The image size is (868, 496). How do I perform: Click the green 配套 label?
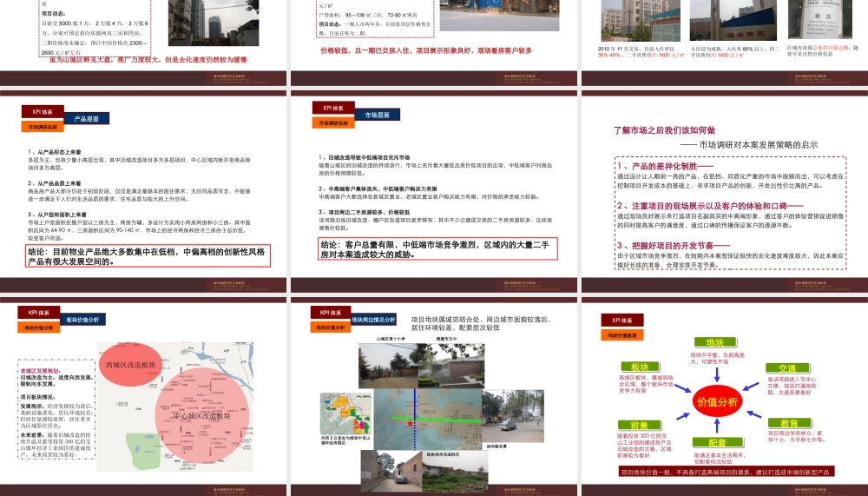tap(718, 443)
